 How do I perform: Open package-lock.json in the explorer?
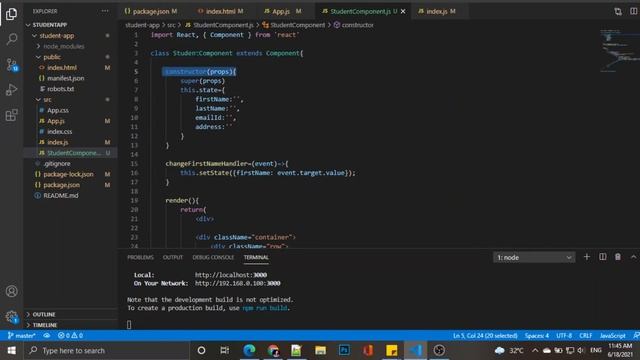pos(68,174)
